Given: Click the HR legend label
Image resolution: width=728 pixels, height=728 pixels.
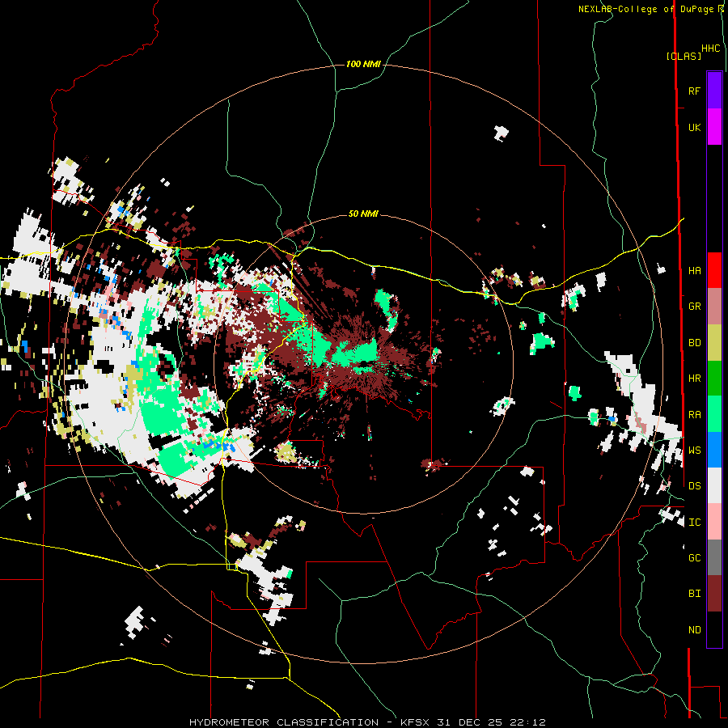Looking at the screenshot, I should pos(694,379).
